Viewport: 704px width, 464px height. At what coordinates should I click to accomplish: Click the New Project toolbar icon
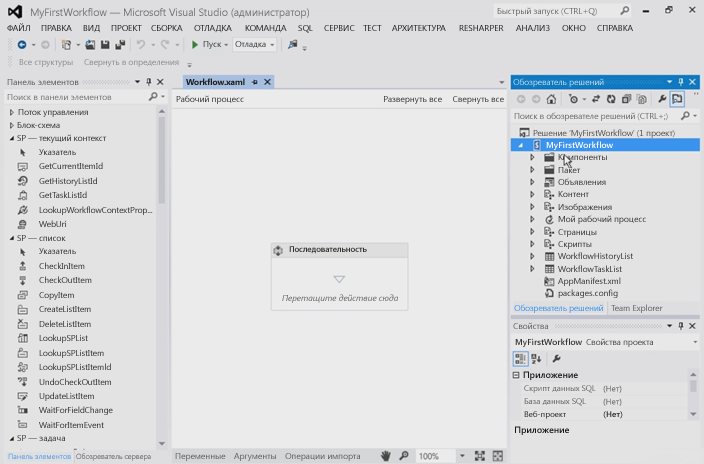[66, 44]
